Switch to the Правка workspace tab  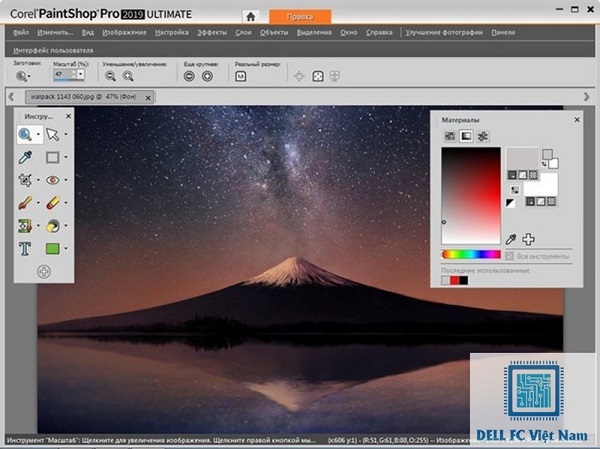(x=300, y=17)
